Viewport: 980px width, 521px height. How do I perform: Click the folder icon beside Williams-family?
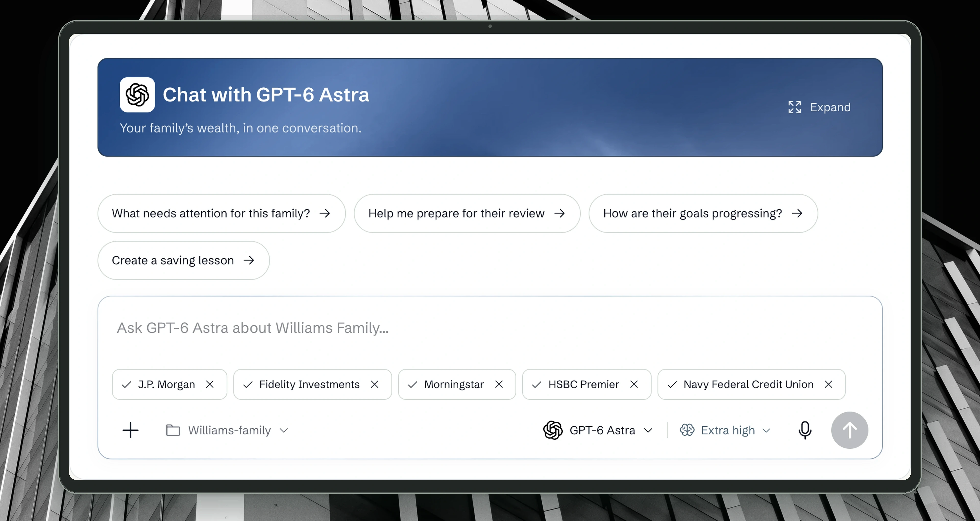(173, 430)
